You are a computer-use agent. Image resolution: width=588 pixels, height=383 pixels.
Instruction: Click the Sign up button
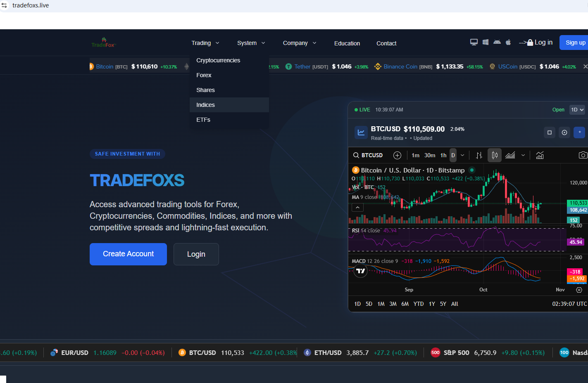tap(574, 43)
